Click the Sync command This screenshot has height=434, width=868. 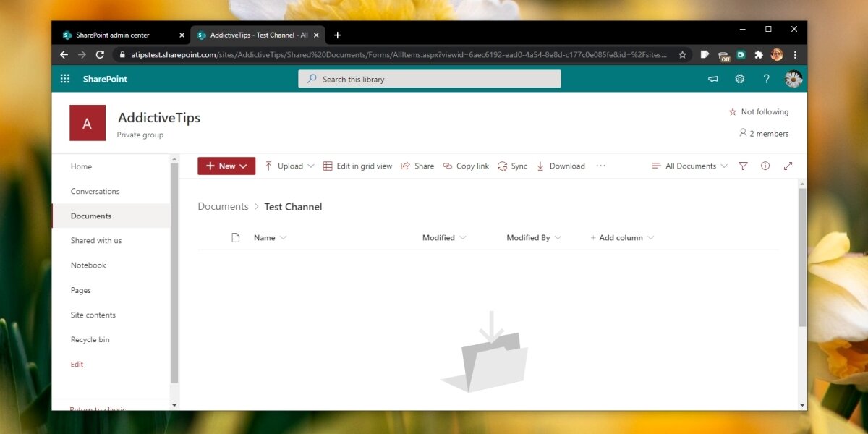(x=512, y=166)
